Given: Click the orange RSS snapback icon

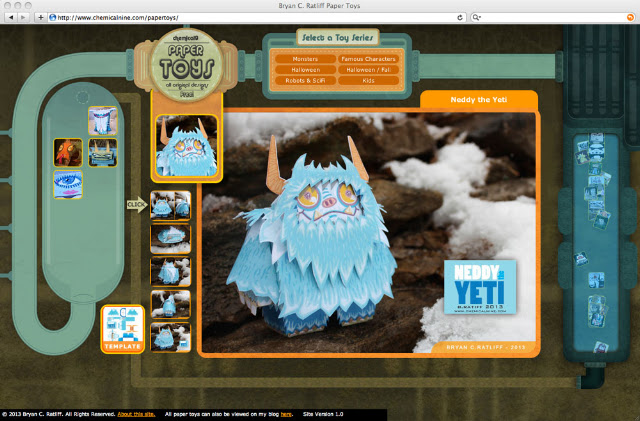Looking at the screenshot, I should [630, 17].
